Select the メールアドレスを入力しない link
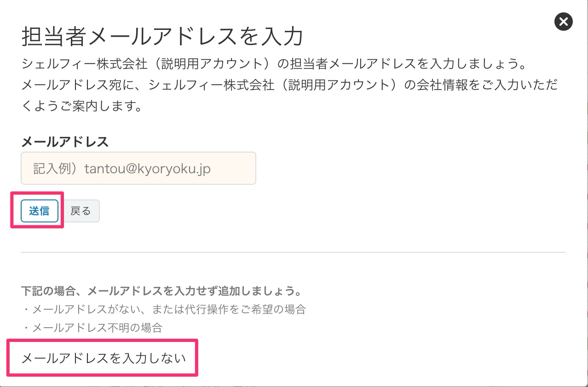 (104, 358)
